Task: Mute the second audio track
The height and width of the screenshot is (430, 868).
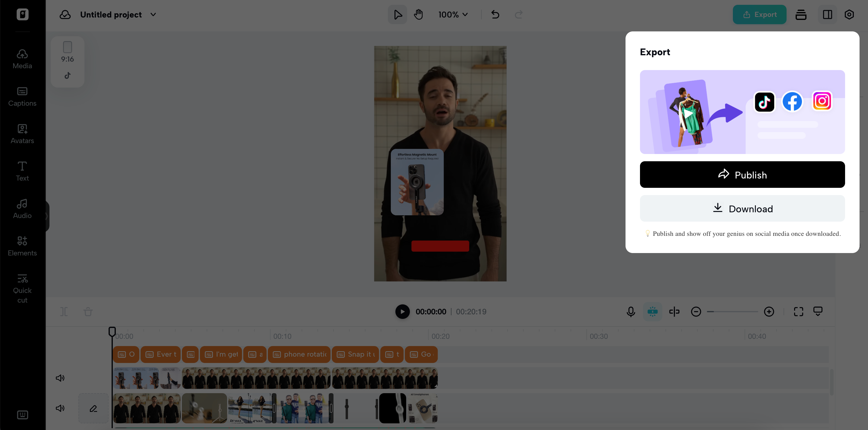Action: tap(60, 408)
